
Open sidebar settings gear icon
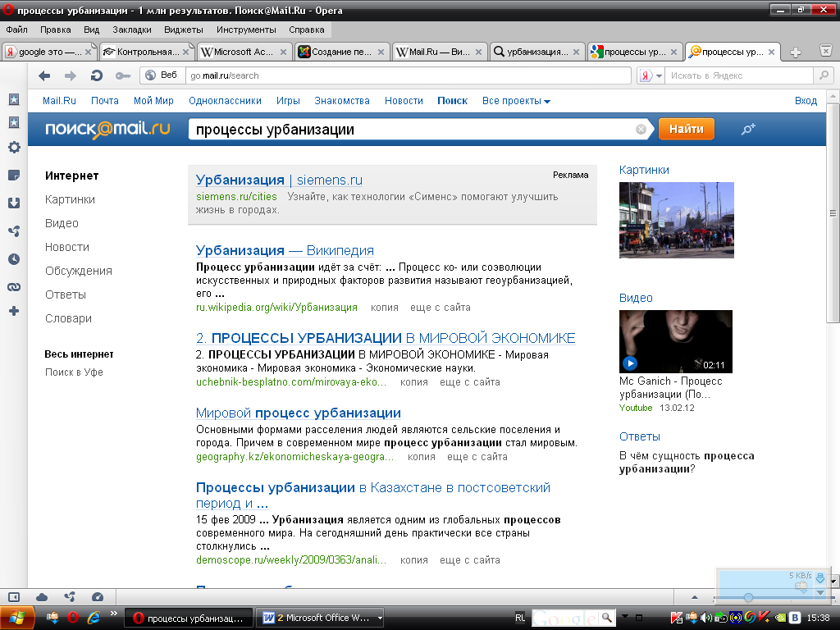[x=14, y=148]
